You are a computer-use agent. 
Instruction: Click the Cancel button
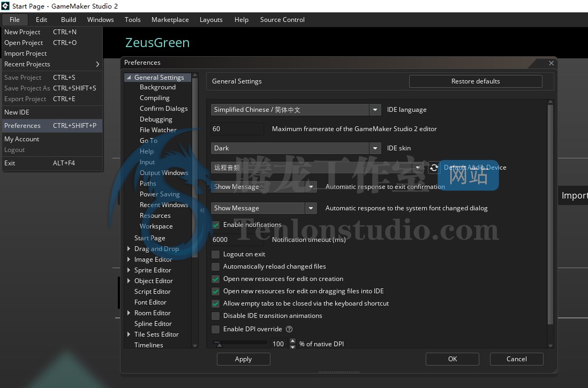516,359
